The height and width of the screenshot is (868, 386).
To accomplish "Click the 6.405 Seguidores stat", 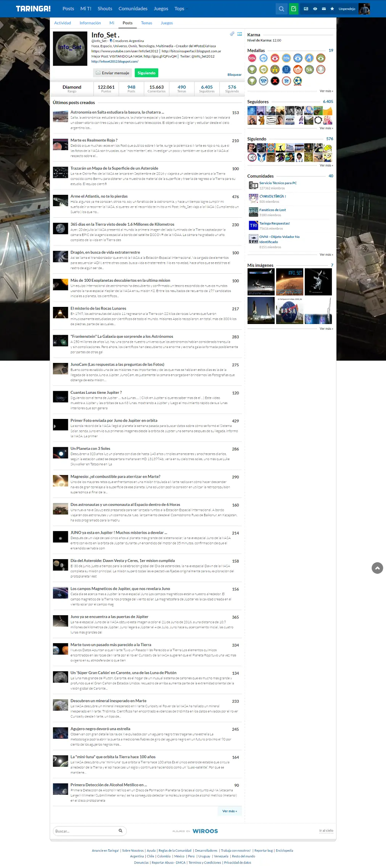I will pos(207,89).
